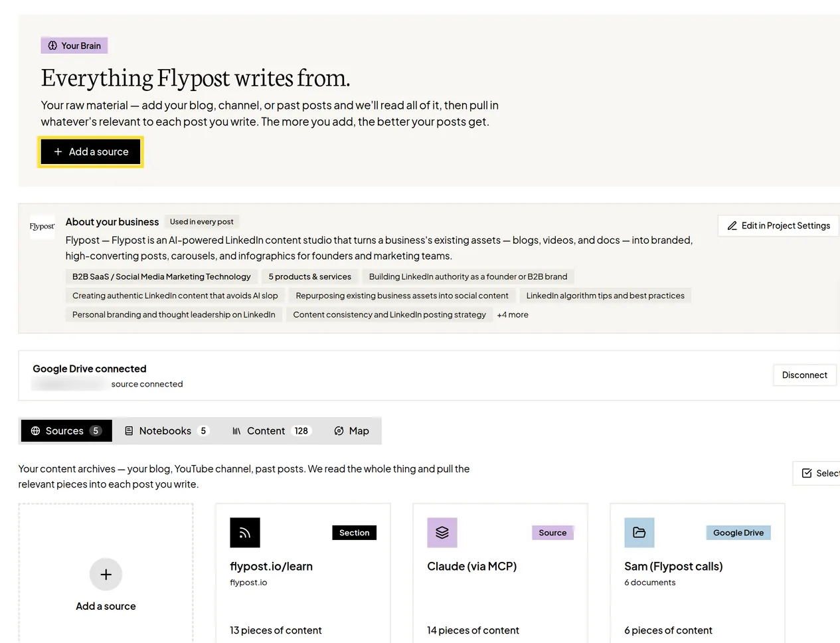Click the folder icon on Sam (Flypost calls) card
Viewport: 840px width, 643px height.
click(x=639, y=533)
